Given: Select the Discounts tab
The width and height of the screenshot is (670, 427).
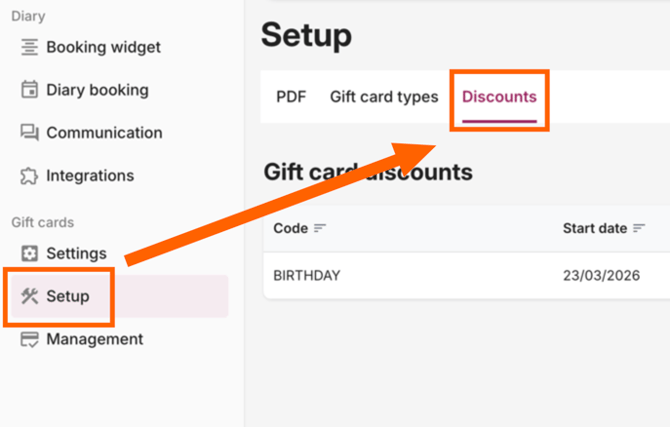Looking at the screenshot, I should (x=499, y=97).
